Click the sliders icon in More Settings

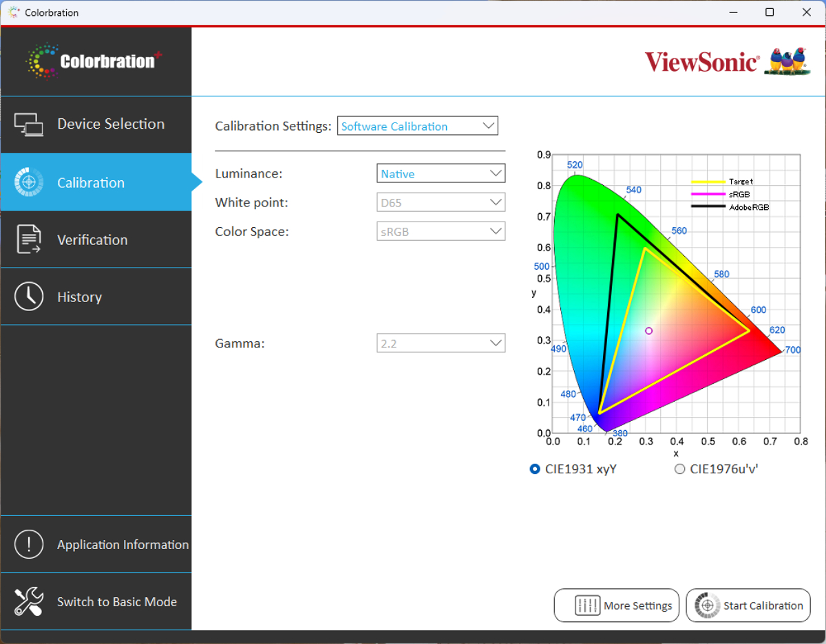[x=587, y=605]
